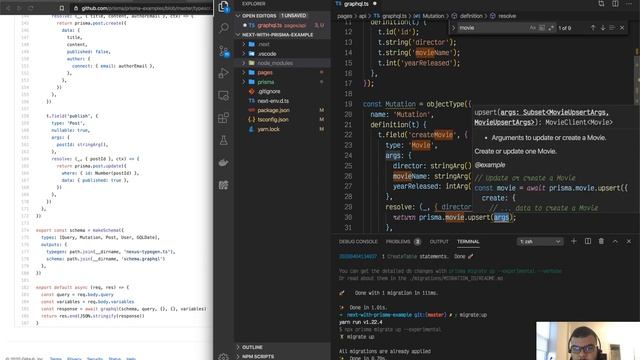Open the Search view in activity bar
640x360 pixels.
tap(224, 28)
